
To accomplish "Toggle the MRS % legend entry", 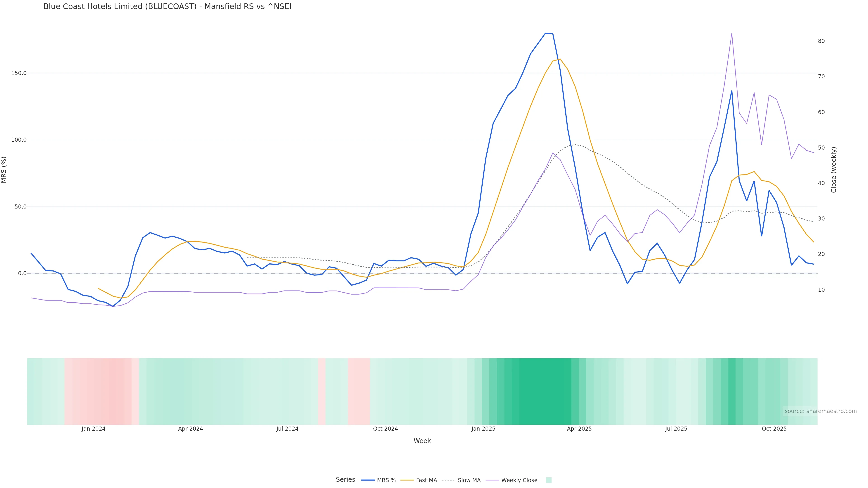I will pos(386,480).
